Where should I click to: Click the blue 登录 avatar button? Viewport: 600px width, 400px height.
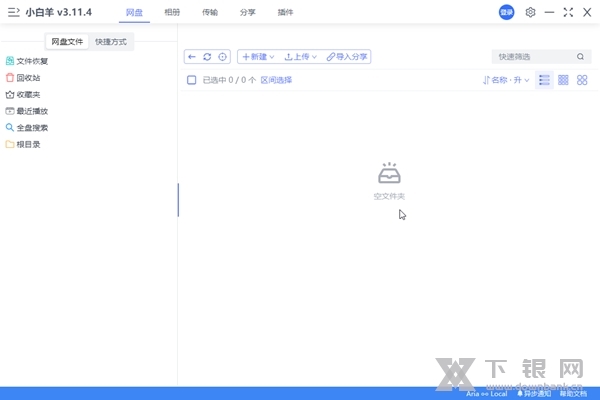506,12
